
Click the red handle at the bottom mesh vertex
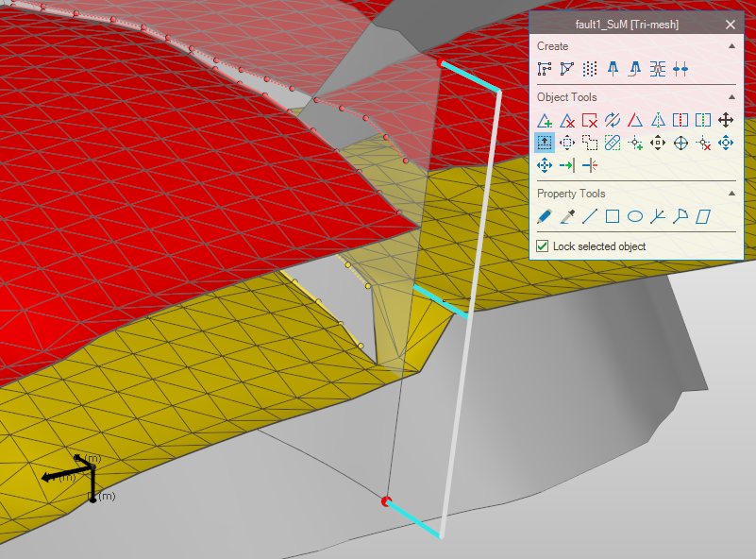(x=386, y=501)
